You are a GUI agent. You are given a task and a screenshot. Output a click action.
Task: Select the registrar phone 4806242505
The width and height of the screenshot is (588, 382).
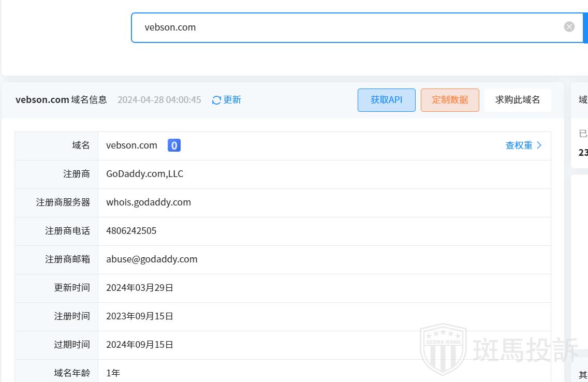point(131,231)
